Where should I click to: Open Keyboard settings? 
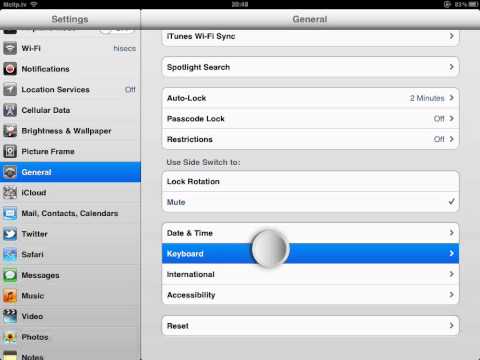(310, 253)
